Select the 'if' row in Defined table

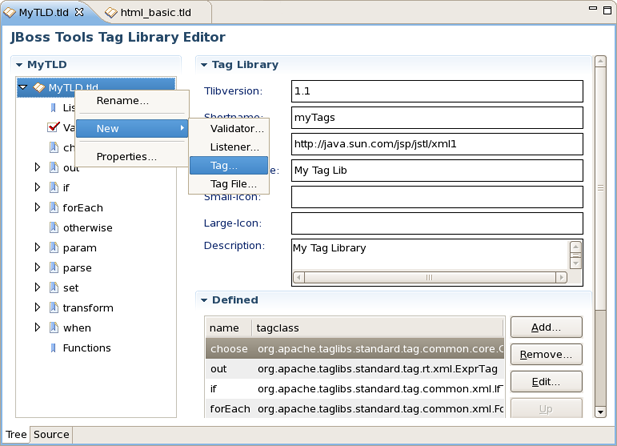[355, 389]
